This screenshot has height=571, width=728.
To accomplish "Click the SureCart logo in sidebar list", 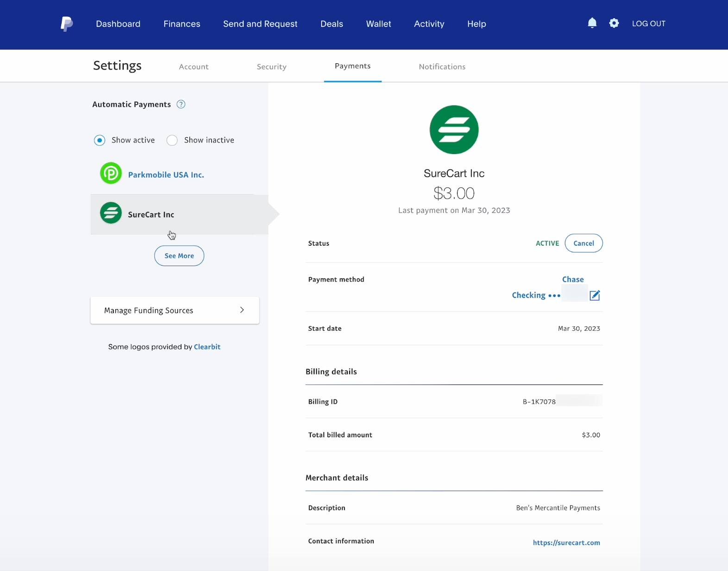I will click(x=111, y=213).
